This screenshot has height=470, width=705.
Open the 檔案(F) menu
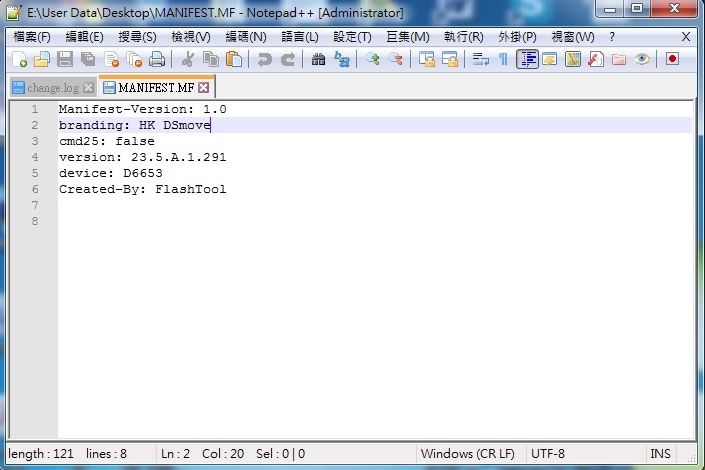[32, 37]
